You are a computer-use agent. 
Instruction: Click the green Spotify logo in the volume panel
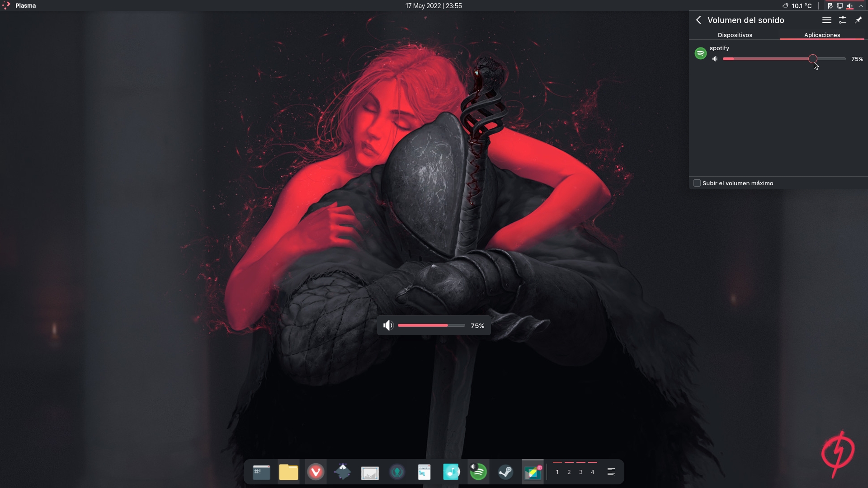tap(700, 53)
